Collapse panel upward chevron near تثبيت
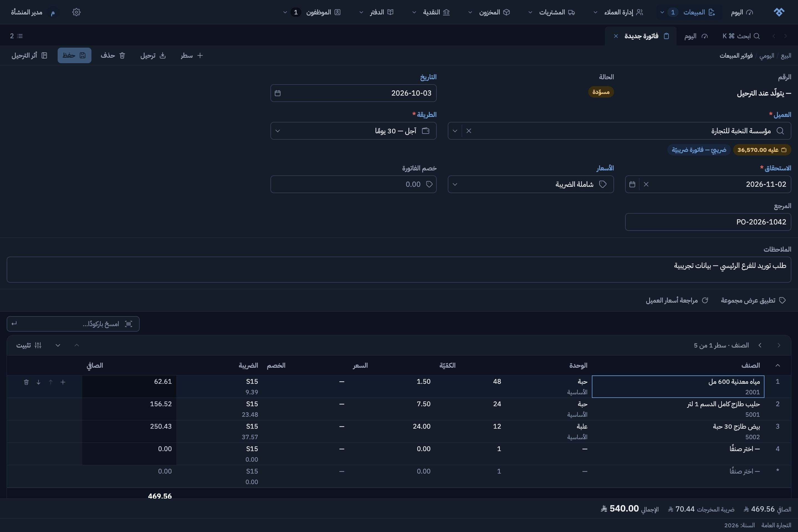798x532 pixels. tap(77, 345)
